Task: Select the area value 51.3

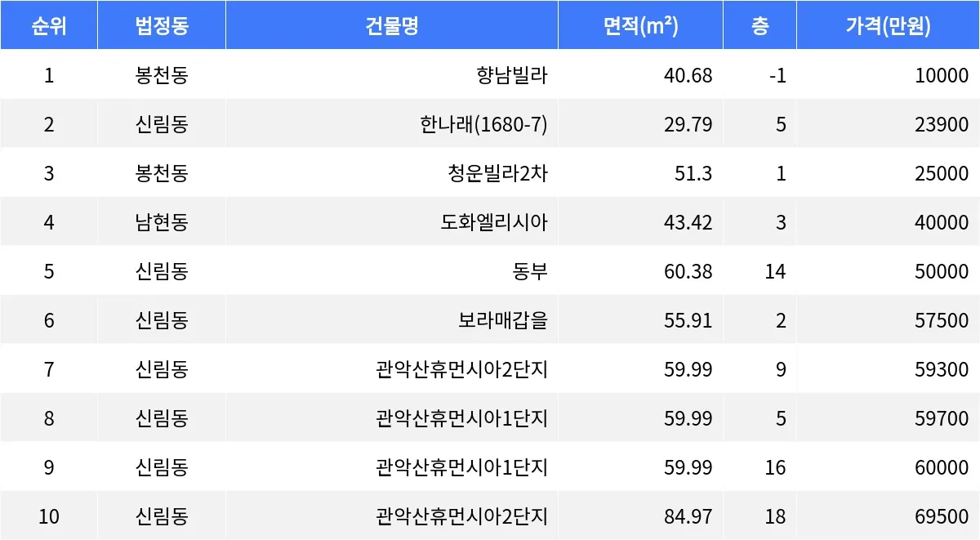Action: tap(694, 174)
